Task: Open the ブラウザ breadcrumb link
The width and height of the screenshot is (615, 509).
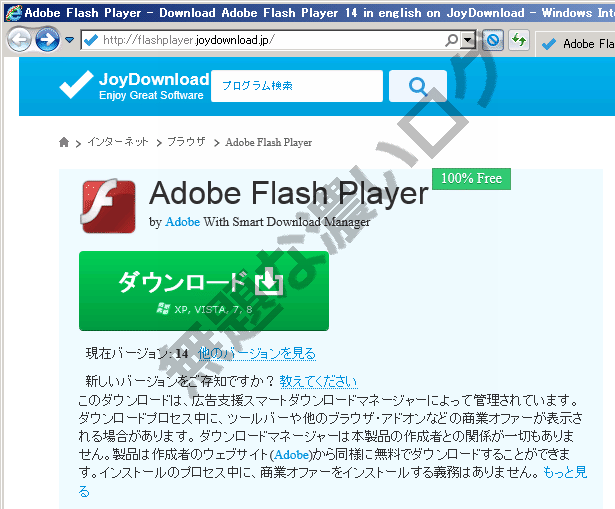Action: [186, 142]
